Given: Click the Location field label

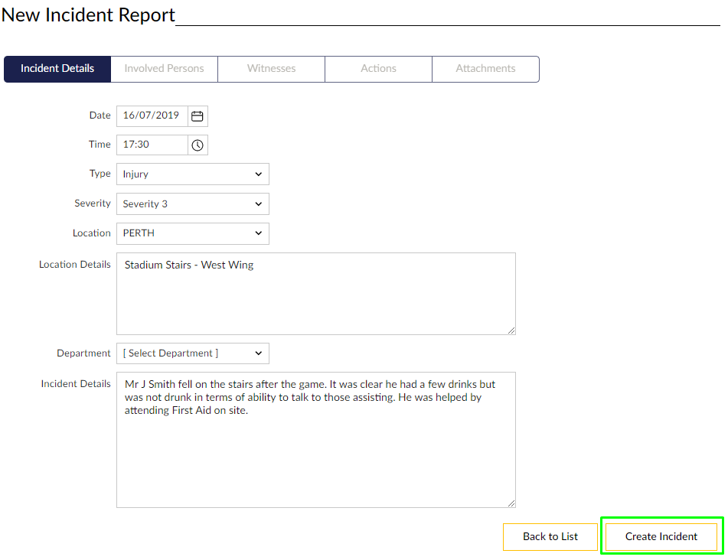Looking at the screenshot, I should pyautogui.click(x=91, y=233).
